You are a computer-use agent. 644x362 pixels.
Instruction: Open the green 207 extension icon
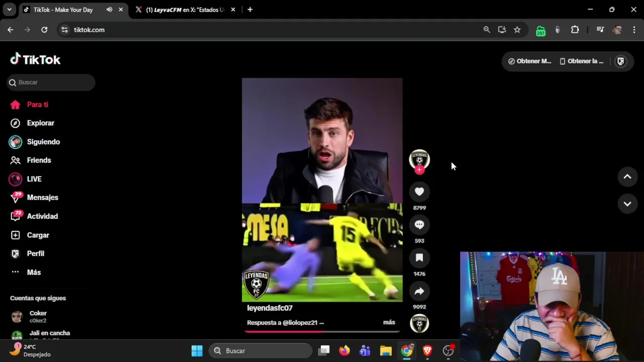coord(540,30)
